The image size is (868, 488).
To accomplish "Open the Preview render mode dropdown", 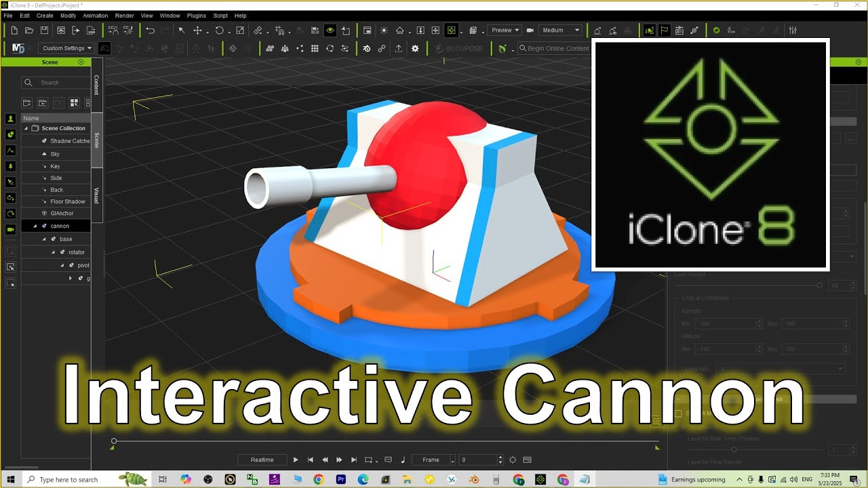I will pos(505,30).
